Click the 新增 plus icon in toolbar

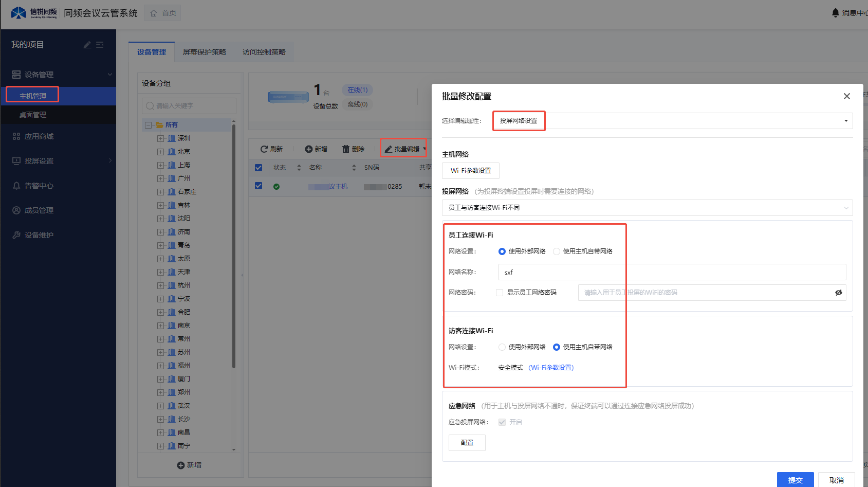309,149
